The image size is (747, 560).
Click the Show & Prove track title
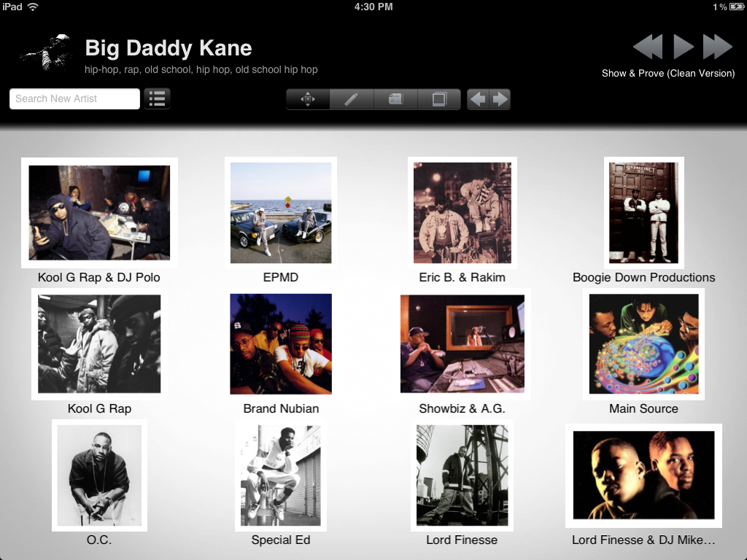pyautogui.click(x=668, y=74)
